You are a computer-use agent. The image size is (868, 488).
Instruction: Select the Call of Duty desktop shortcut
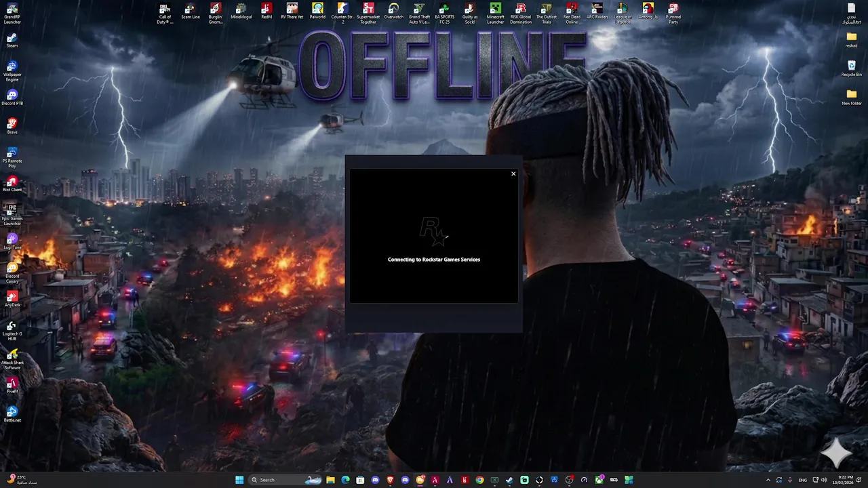point(165,14)
